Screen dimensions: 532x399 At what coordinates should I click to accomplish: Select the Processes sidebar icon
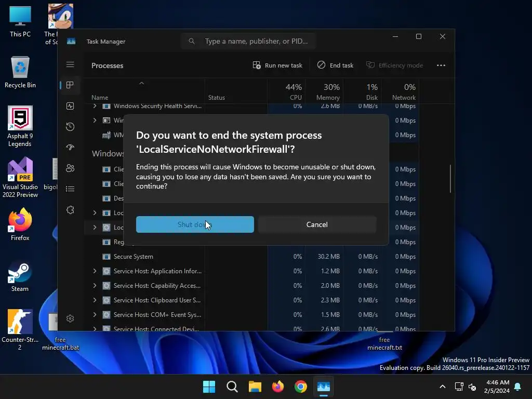click(x=70, y=85)
